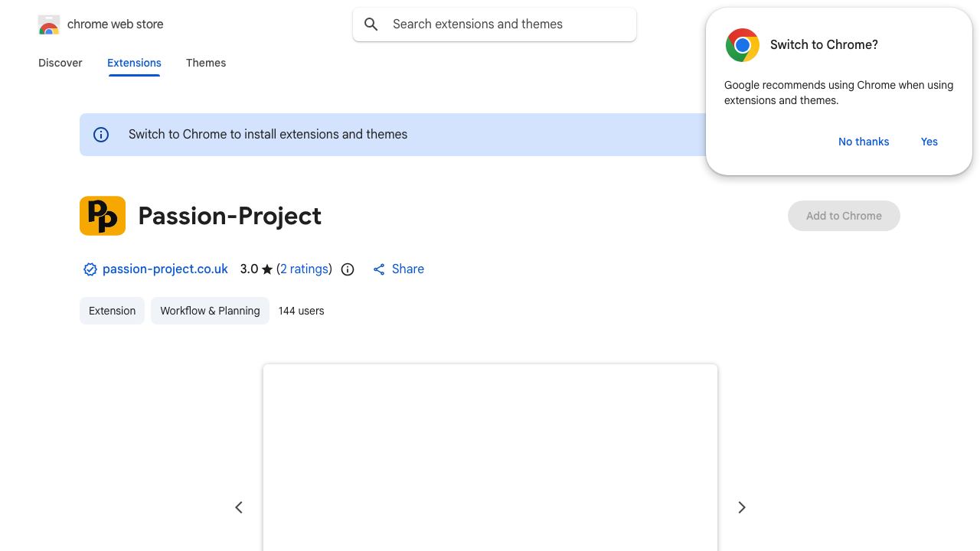The height and width of the screenshot is (551, 980).
Task: Open ratings info circle icon
Action: [348, 269]
